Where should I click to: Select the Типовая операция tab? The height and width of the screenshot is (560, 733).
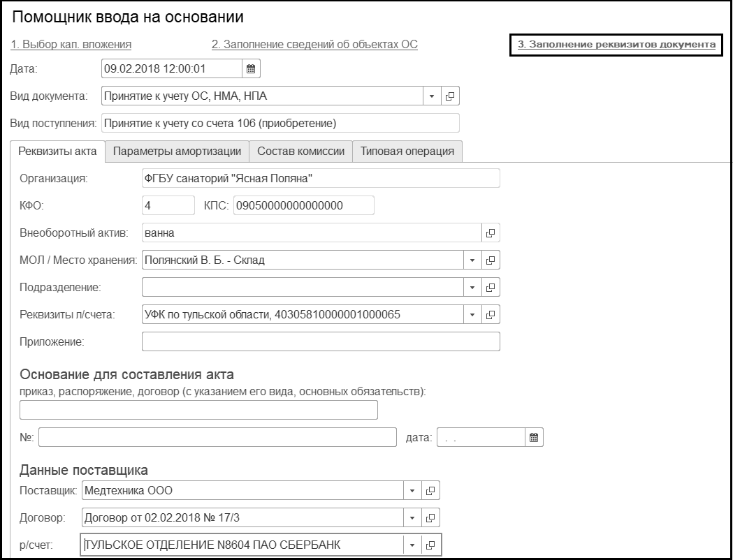(407, 152)
